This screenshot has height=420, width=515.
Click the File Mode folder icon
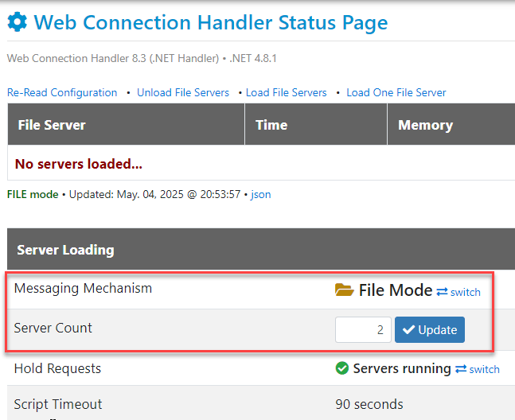coord(344,290)
